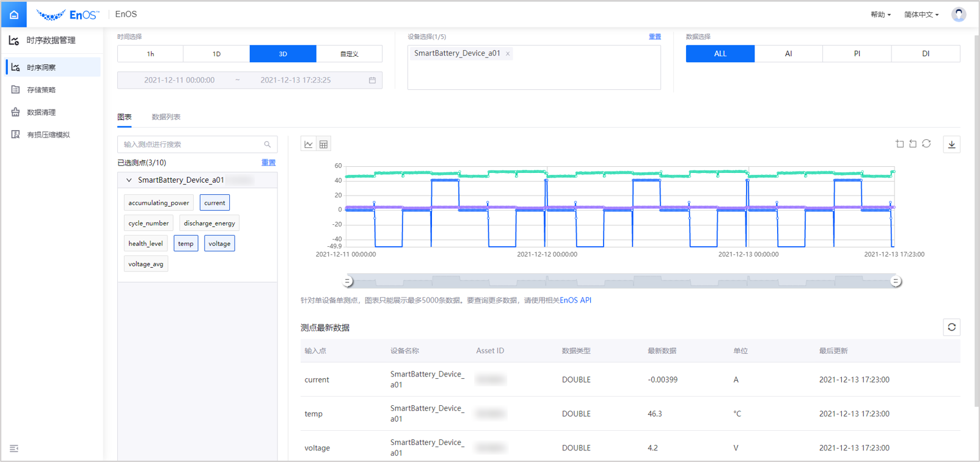Viewport: 980px width, 462px height.
Task: Collapse the SmartBattery_Device_a01 tree group
Action: click(x=129, y=180)
